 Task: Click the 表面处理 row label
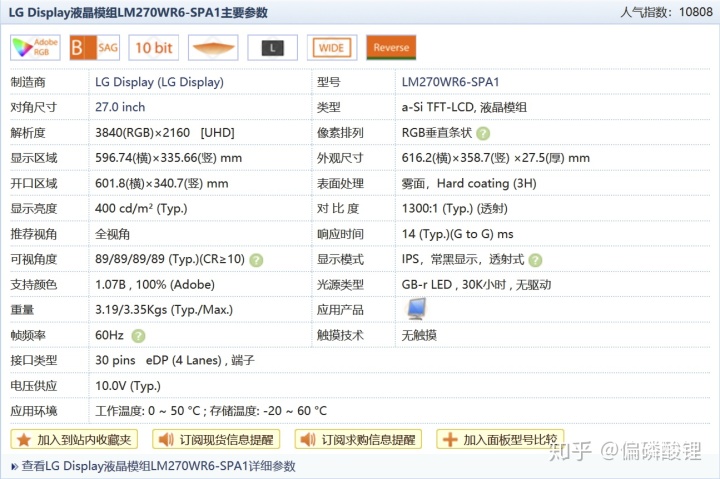point(340,183)
